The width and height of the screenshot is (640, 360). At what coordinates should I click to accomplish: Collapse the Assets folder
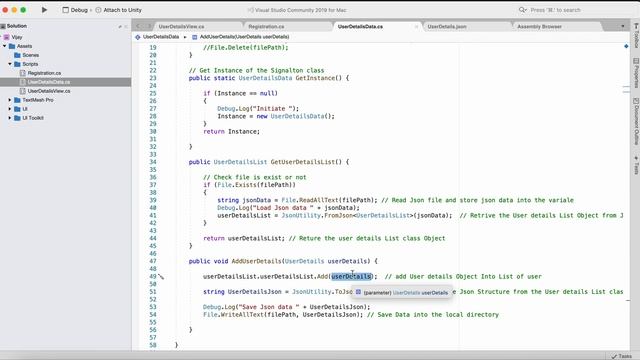click(x=4, y=46)
